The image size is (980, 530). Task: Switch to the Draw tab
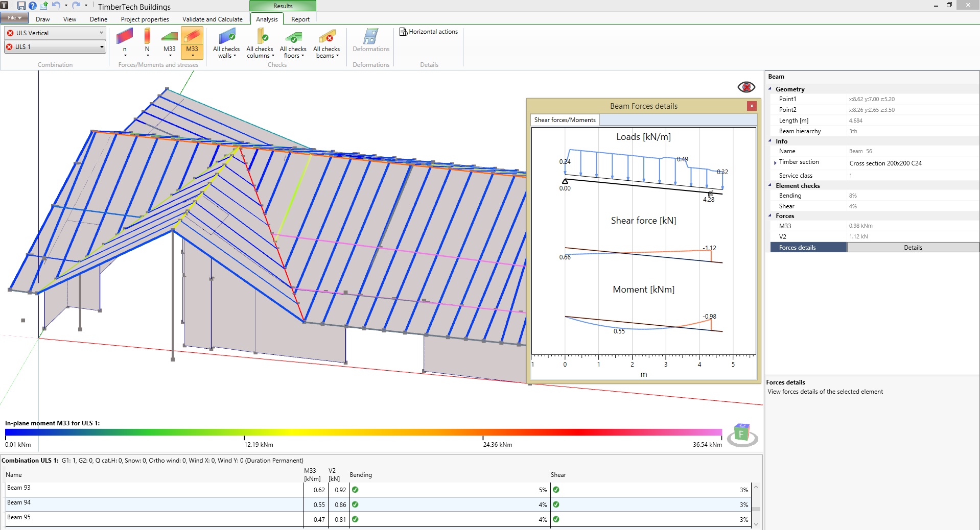[x=43, y=19]
